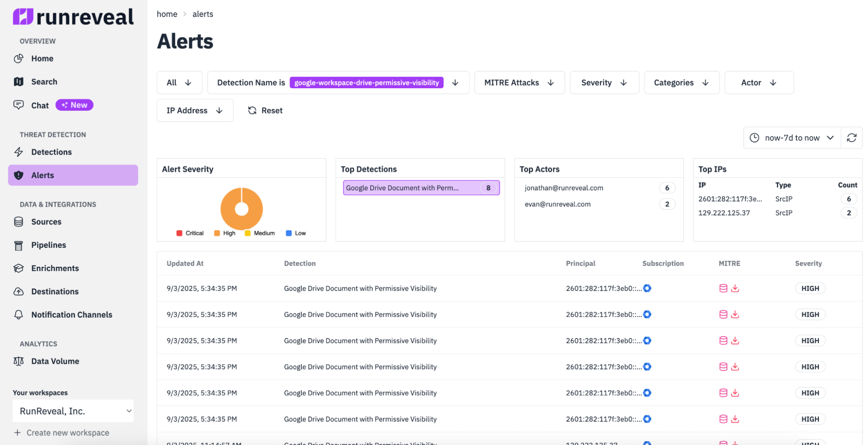Click the home breadcrumb link
The image size is (868, 445).
tap(167, 14)
